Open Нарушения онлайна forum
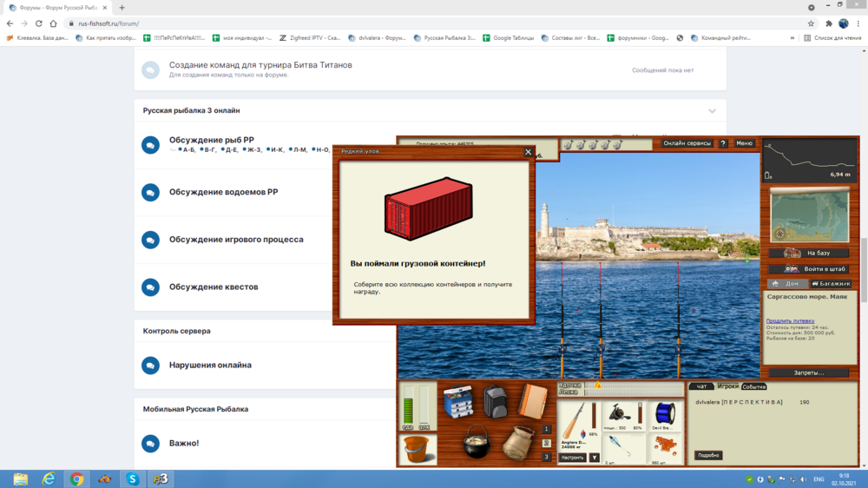The width and height of the screenshot is (868, 488). point(210,365)
